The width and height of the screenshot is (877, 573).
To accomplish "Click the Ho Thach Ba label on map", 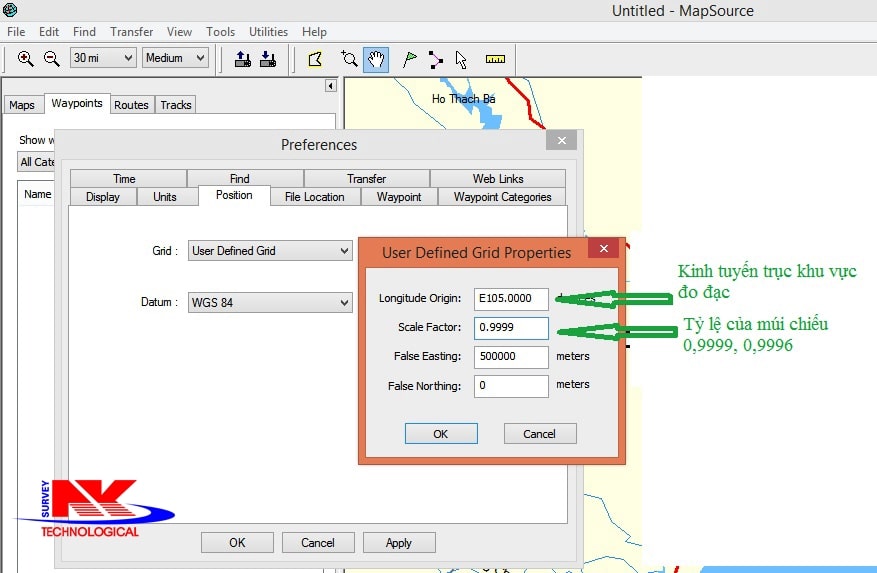I will coord(463,98).
